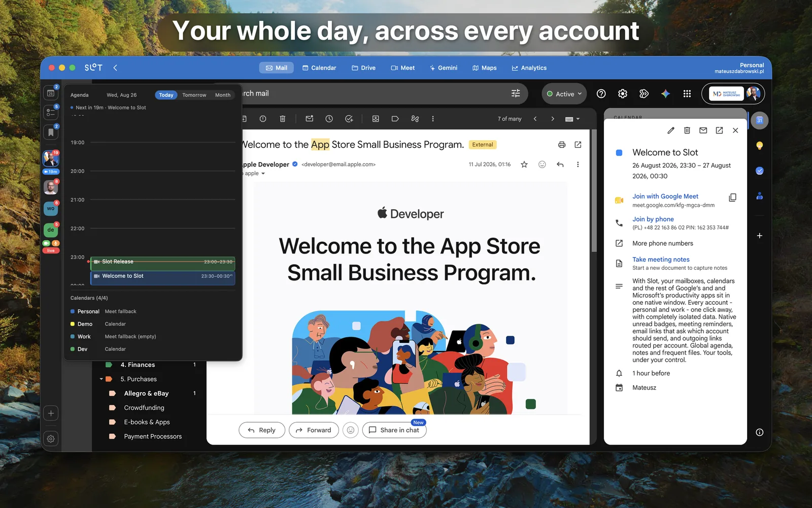The height and width of the screenshot is (508, 812).
Task: Click the Take meeting notes link
Action: point(661,260)
